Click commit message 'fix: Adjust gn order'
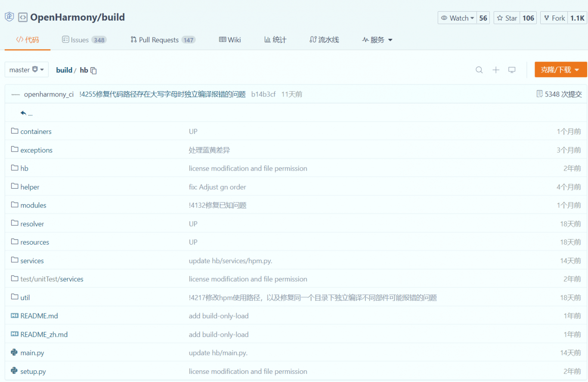Viewport: 588px width, 382px height. point(217,187)
